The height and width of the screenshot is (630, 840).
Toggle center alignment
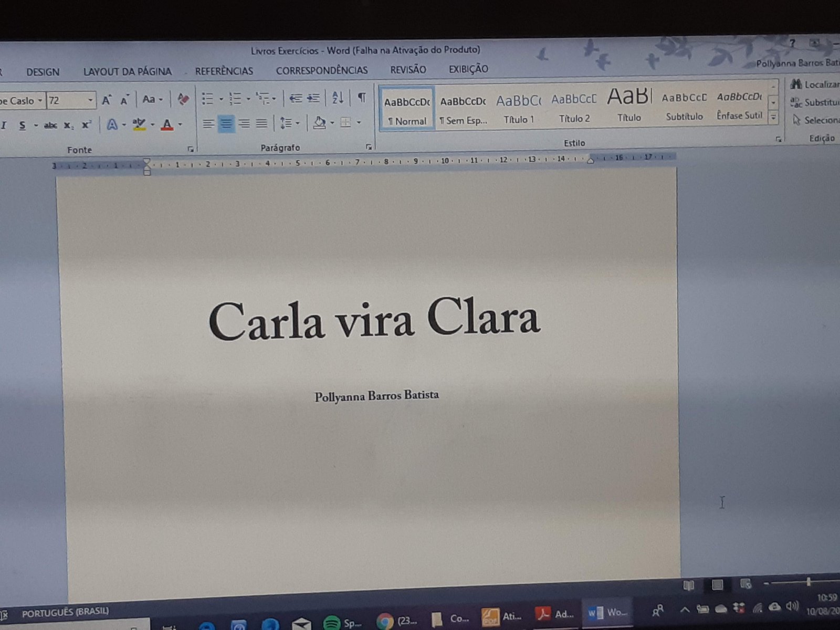(x=226, y=124)
